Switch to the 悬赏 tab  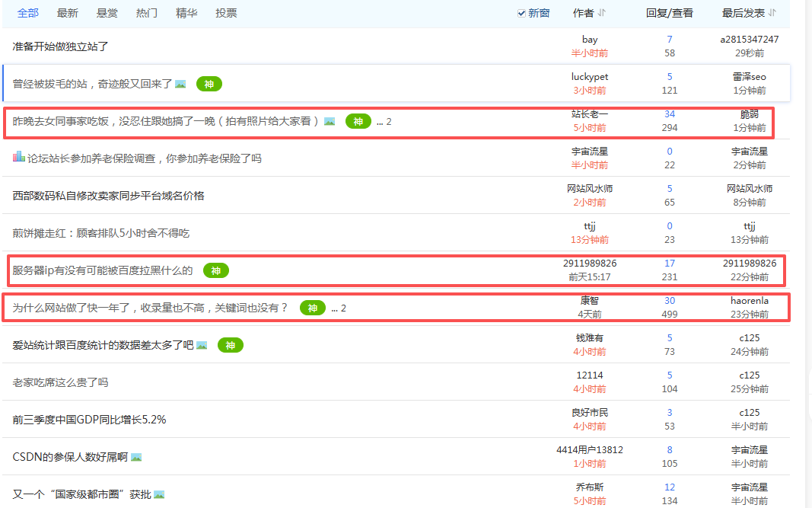point(107,13)
